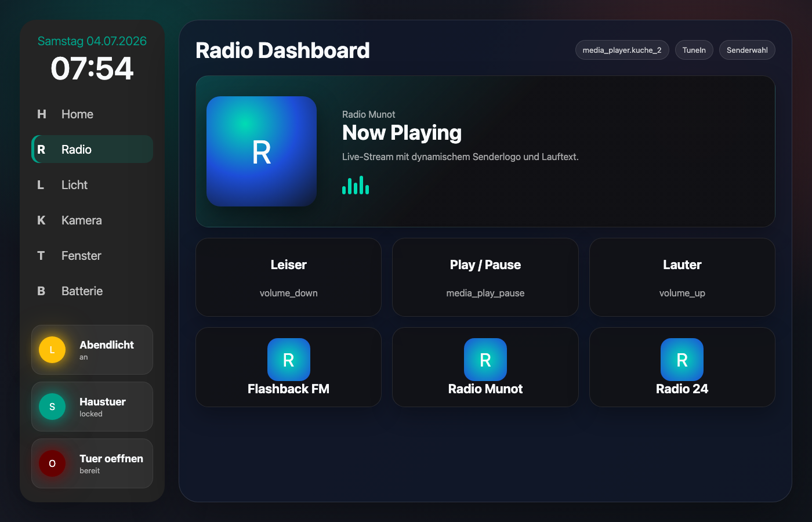Open the Licht sidebar page

pos(92,185)
